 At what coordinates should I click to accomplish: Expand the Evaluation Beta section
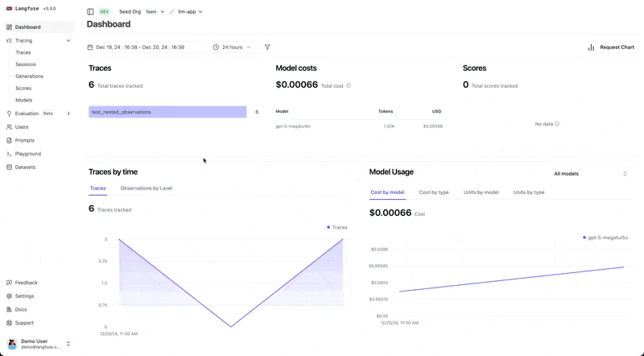68,114
